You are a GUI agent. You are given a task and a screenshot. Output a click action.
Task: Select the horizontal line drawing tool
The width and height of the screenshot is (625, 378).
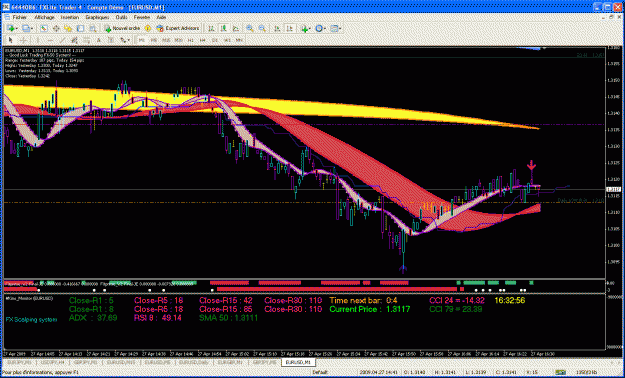tap(50, 40)
